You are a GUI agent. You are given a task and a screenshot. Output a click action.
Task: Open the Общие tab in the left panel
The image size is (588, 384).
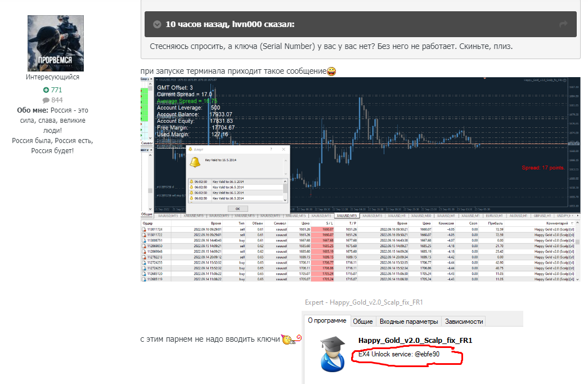coord(147,214)
